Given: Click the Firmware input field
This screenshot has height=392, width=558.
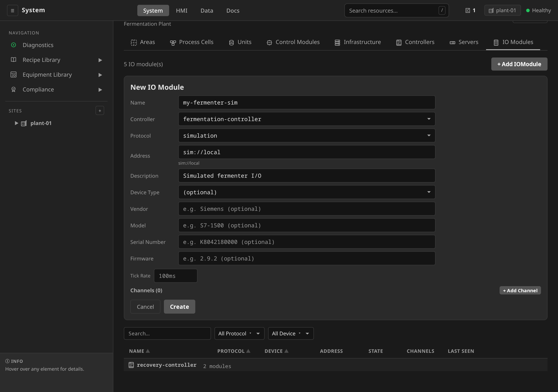Looking at the screenshot, I should (307, 259).
